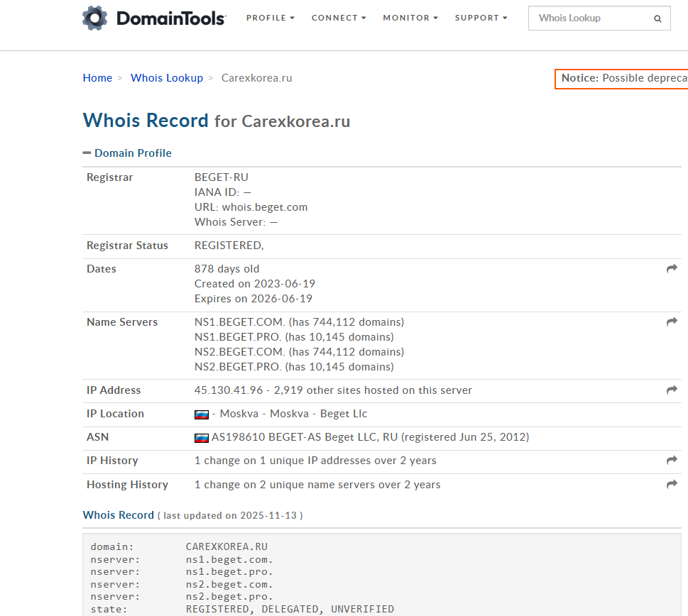Expand the Connect dropdown menu
The image size is (688, 616).
(339, 18)
